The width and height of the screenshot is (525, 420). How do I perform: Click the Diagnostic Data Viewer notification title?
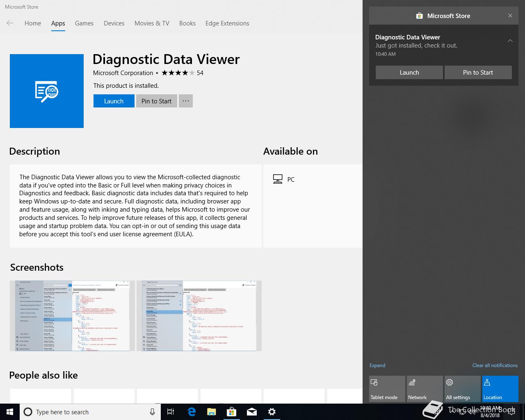pyautogui.click(x=408, y=37)
